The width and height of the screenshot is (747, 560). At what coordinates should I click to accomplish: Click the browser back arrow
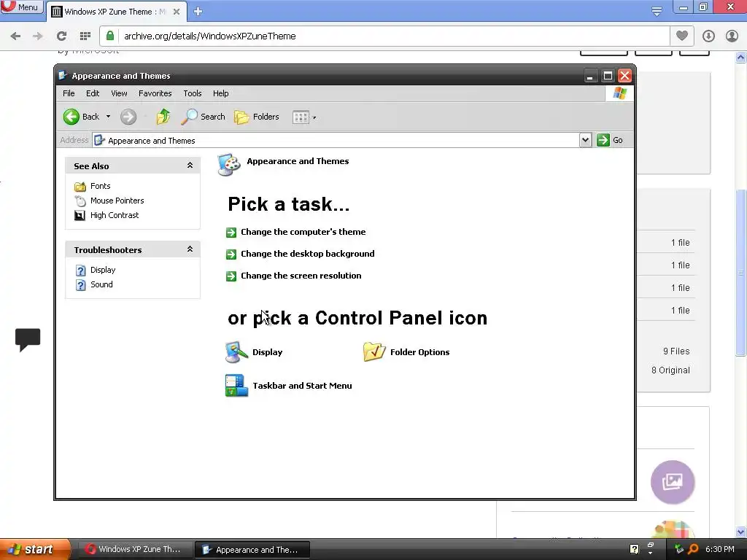tap(15, 36)
